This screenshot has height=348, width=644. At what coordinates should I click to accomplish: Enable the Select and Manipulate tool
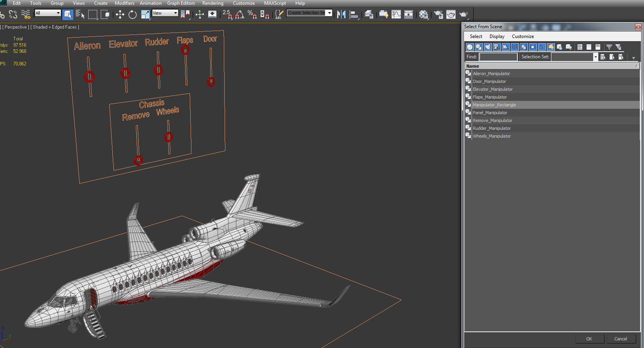coord(200,14)
